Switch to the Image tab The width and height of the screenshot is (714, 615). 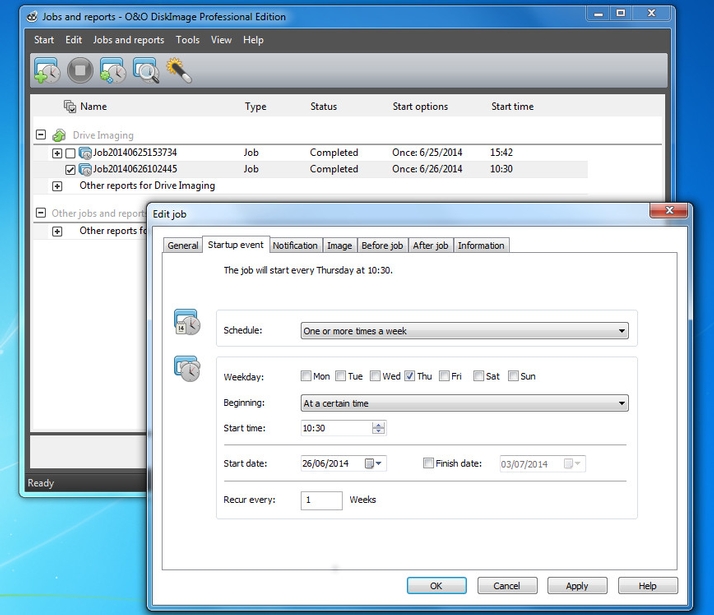tap(340, 245)
